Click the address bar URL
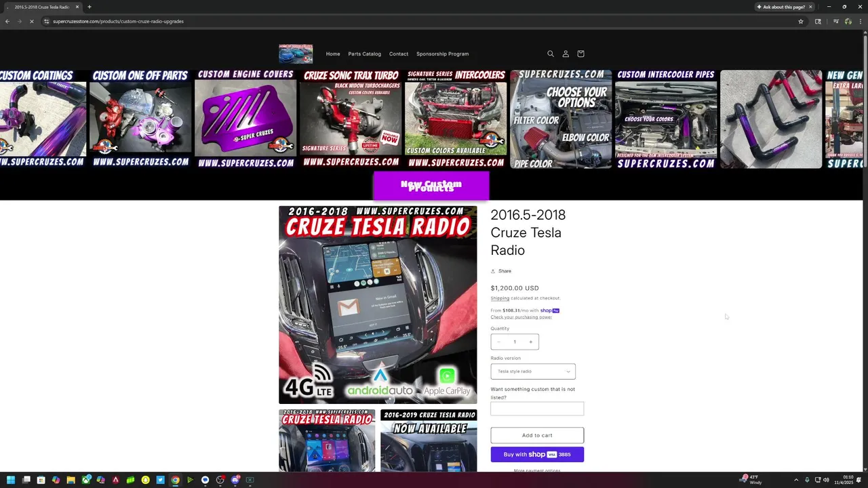This screenshot has height=488, width=868. tap(118, 21)
